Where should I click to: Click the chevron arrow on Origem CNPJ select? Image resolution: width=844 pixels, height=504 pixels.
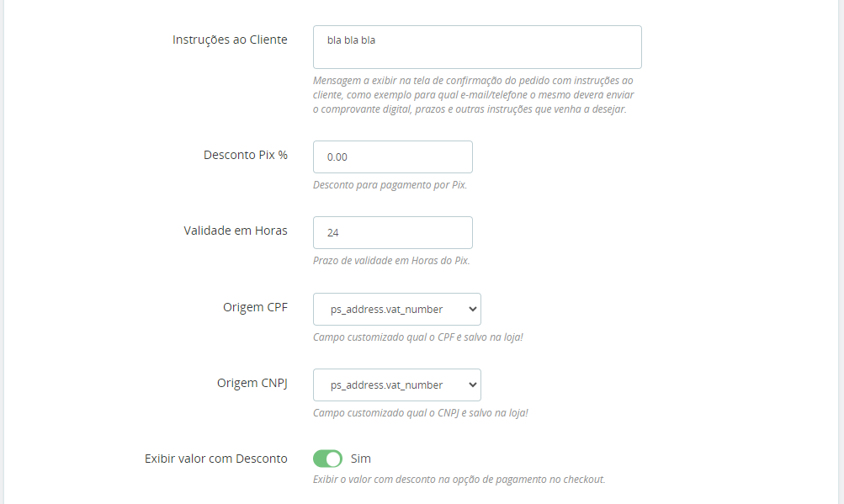(473, 385)
